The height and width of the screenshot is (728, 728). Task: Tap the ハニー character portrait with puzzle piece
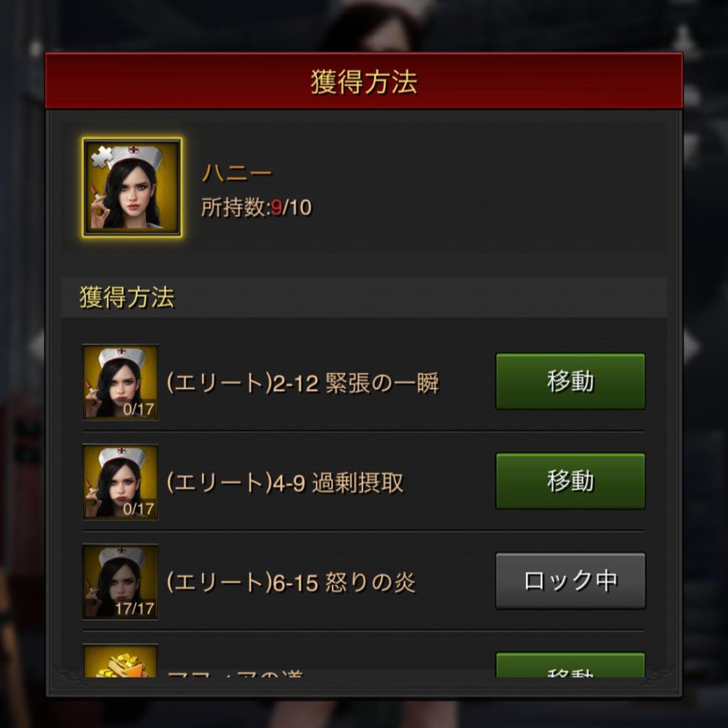132,188
